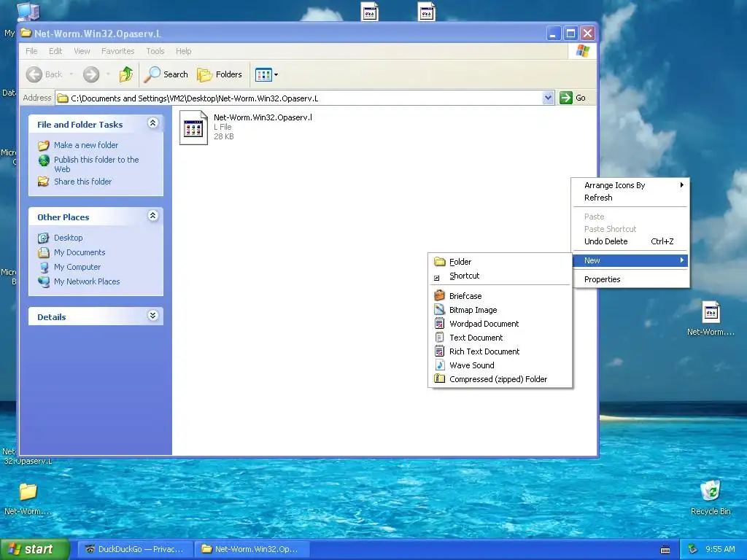The height and width of the screenshot is (560, 747).
Task: Create new Text Document from submenu
Action: tap(500, 338)
